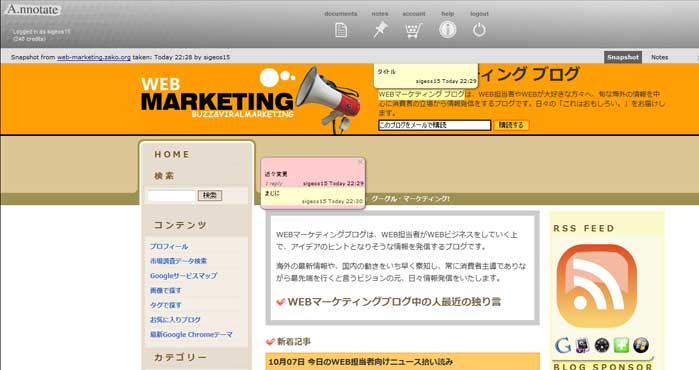
Task: Click the 'logout' menu label
Action: click(x=479, y=14)
